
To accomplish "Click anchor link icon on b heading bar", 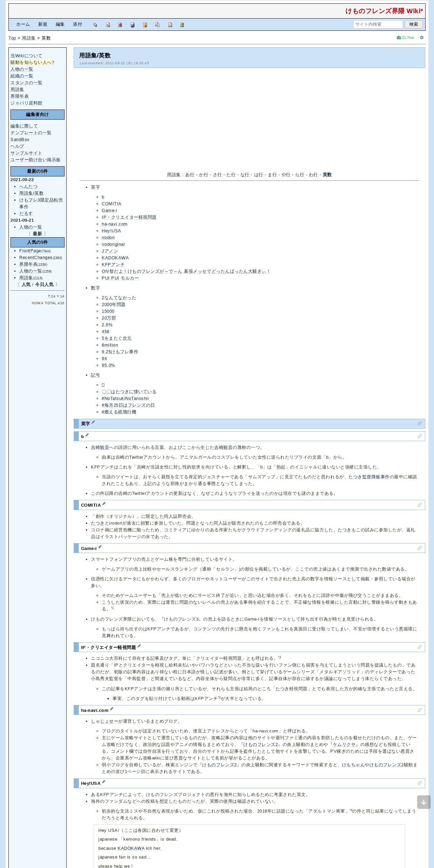I will click(419, 436).
